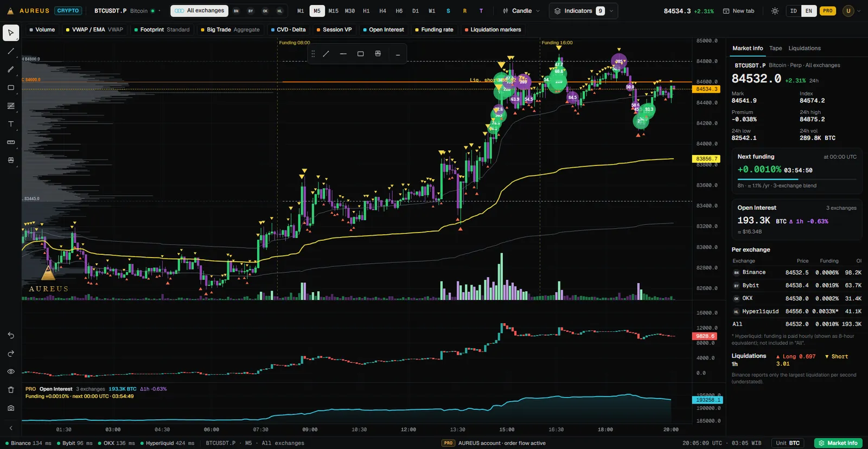Select the H4 timeframe

click(382, 11)
